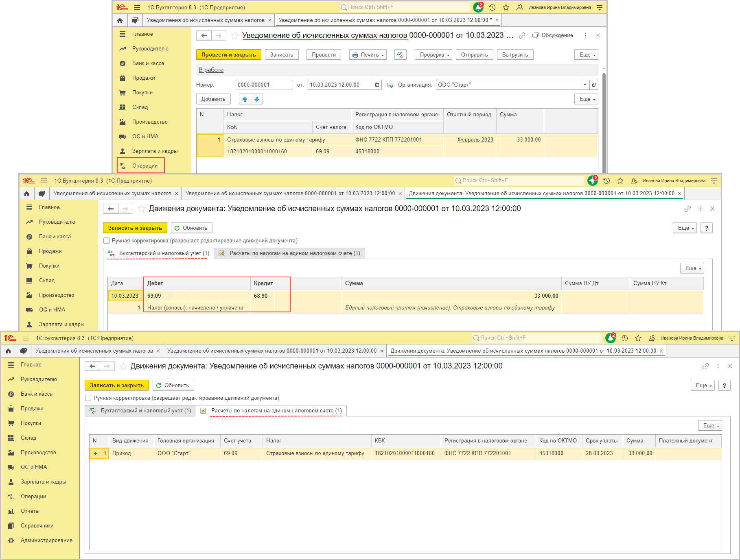Open Справочники in the bottom window sidebar
This screenshot has width=740, height=560.
pos(37,526)
